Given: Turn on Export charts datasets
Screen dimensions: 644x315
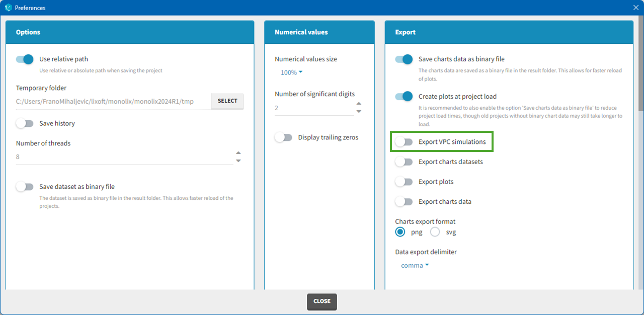Looking at the screenshot, I should click(404, 162).
